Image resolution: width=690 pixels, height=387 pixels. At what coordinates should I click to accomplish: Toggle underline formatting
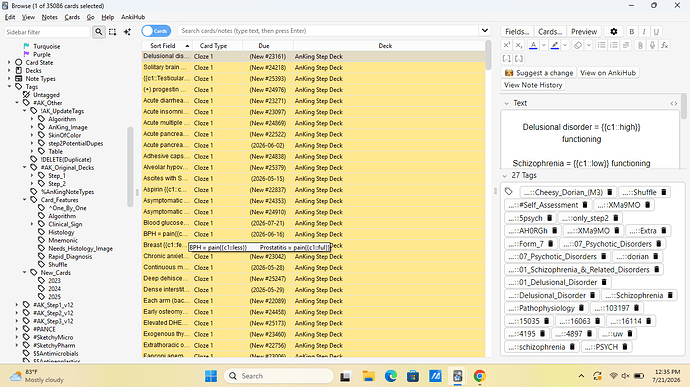(656, 32)
